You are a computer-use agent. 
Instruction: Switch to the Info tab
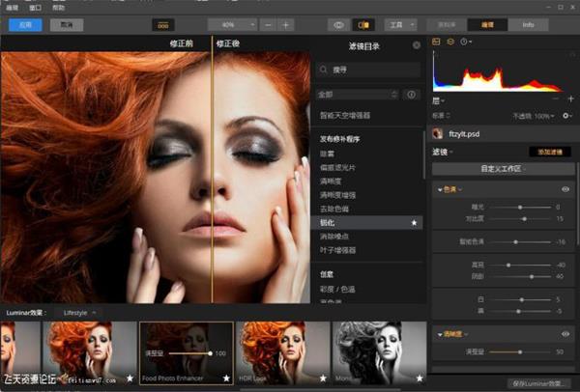click(x=528, y=23)
